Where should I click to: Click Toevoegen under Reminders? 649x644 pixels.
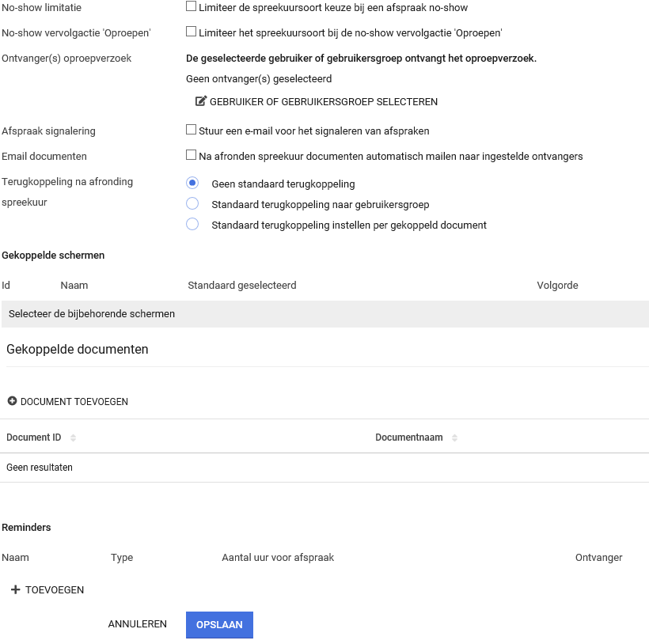point(54,590)
